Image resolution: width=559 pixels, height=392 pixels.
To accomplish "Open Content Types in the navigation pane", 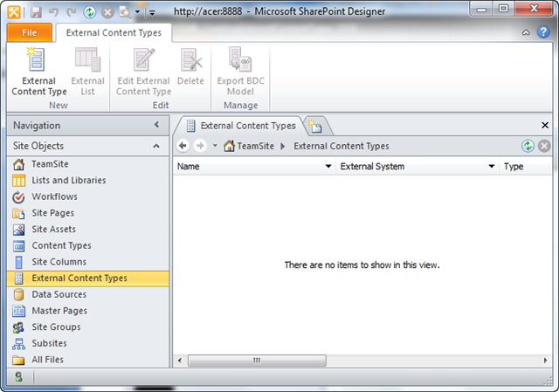I will [87, 245].
